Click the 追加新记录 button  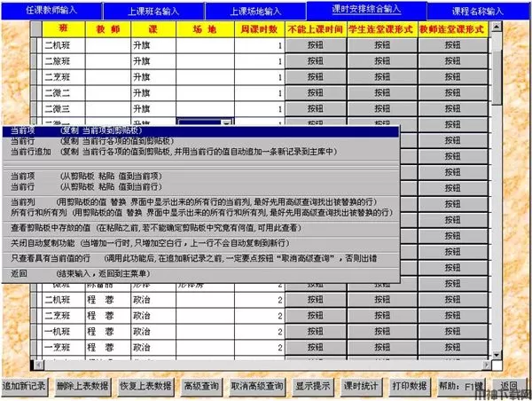(25, 387)
